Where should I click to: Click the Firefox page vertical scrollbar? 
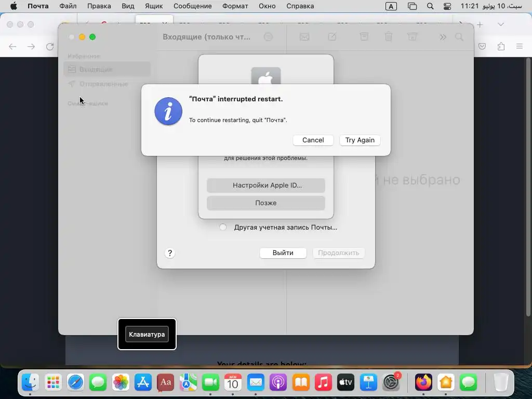coord(528,188)
